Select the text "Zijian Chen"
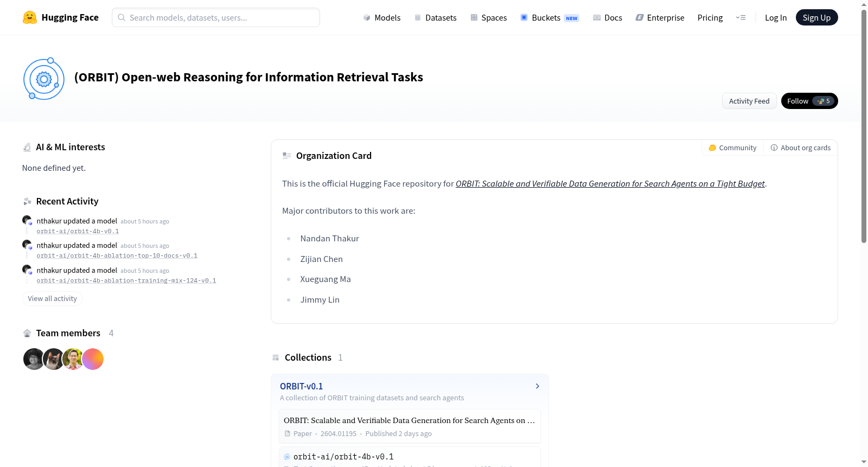The width and height of the screenshot is (868, 467). 322,259
